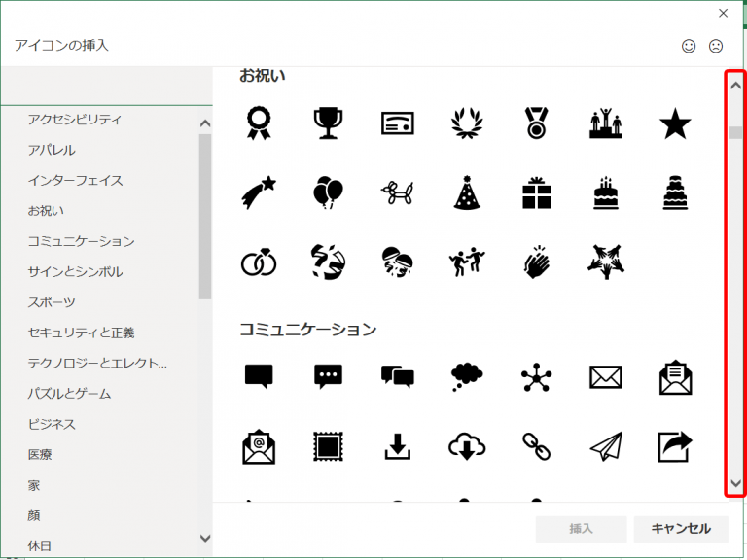The image size is (747, 560).
Task: Click the frowning face feedback icon
Action: coord(716,46)
